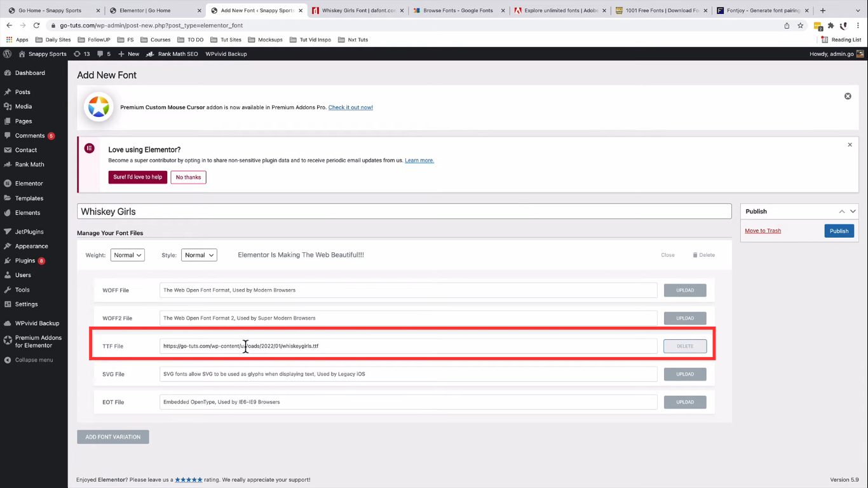Click the No thanks button
The width and height of the screenshot is (868, 488).
(188, 177)
